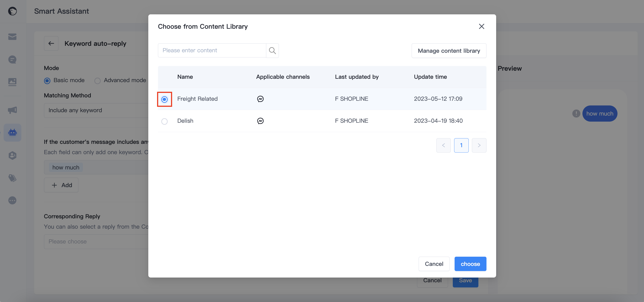Click F SHOPLINE in Freight Related row
Image resolution: width=644 pixels, height=302 pixels.
click(x=351, y=99)
